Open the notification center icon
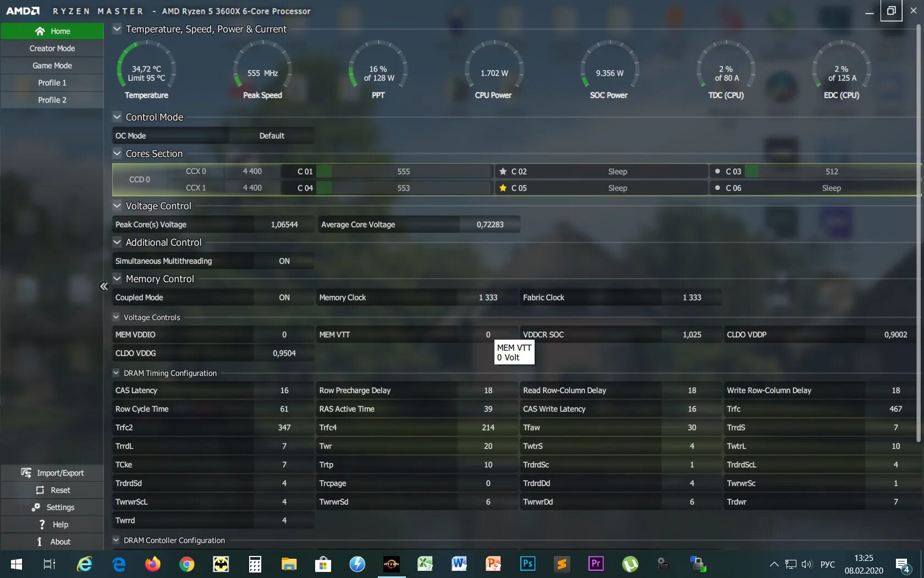 coord(902,565)
